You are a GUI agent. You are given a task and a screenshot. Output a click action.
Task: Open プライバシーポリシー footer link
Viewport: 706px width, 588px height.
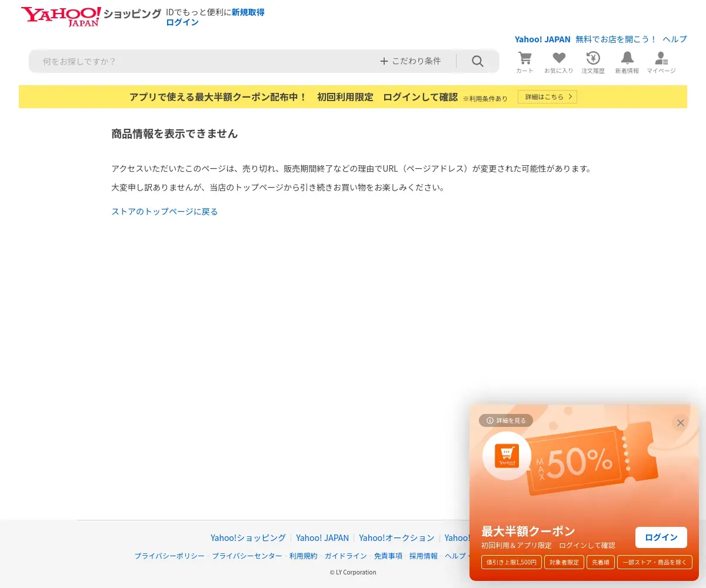pyautogui.click(x=169, y=556)
